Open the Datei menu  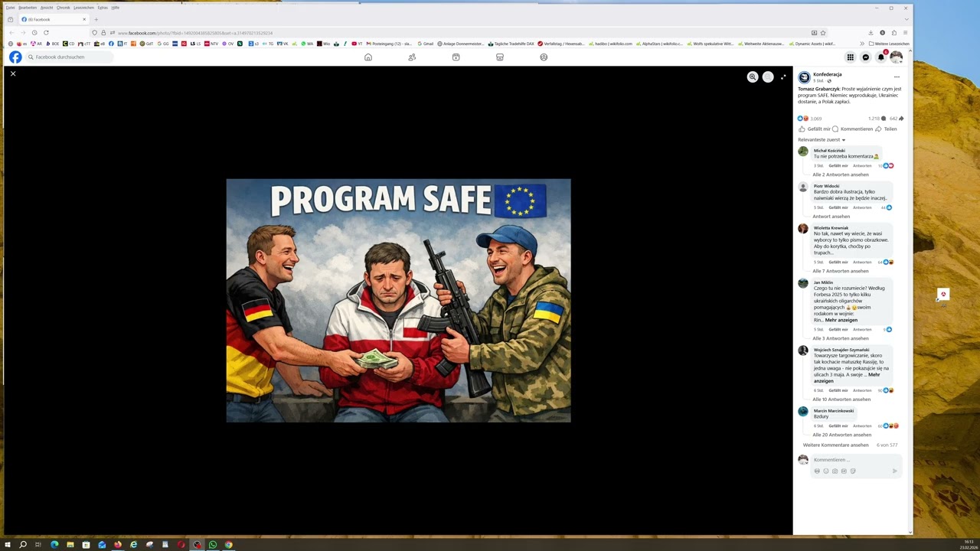pyautogui.click(x=10, y=8)
